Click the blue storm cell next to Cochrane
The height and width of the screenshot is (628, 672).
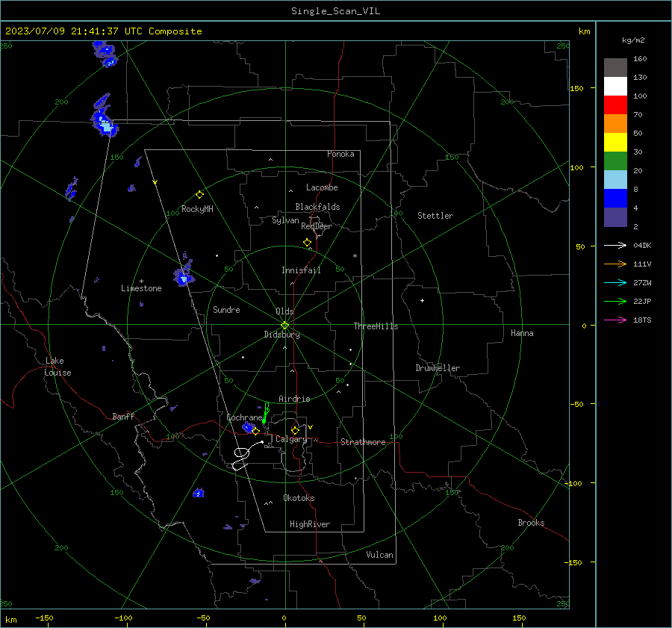248,427
